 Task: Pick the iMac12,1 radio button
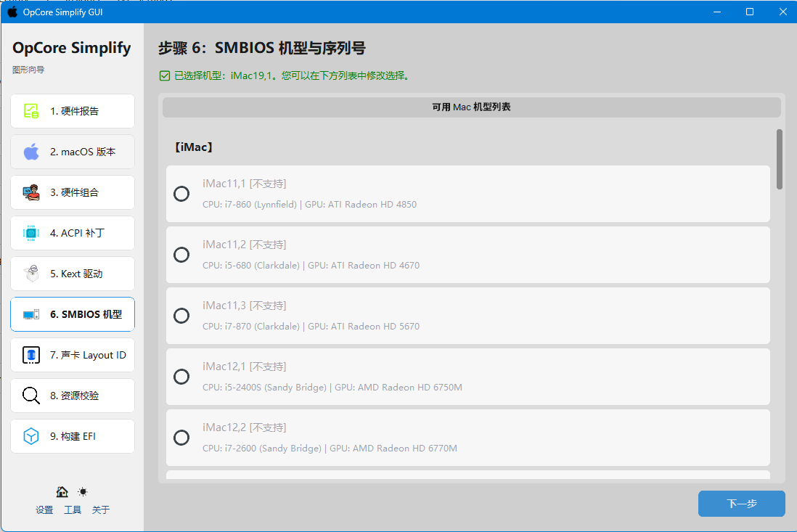181,377
